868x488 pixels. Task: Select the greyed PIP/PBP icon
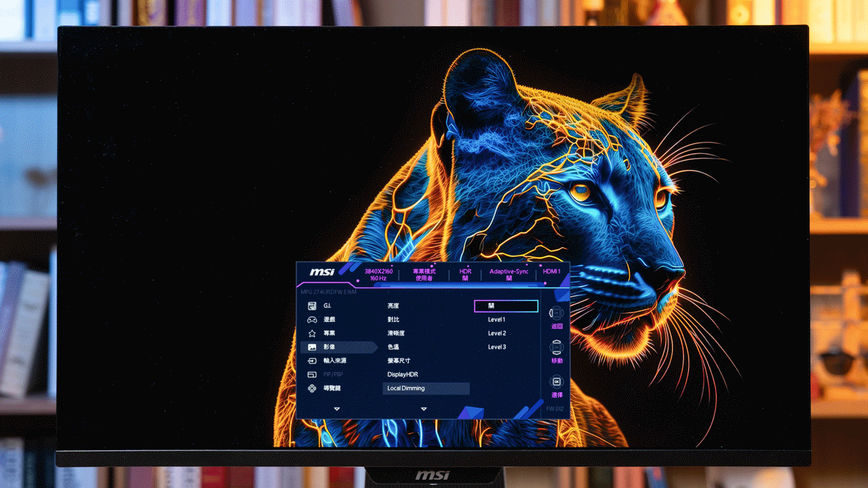tap(312, 374)
